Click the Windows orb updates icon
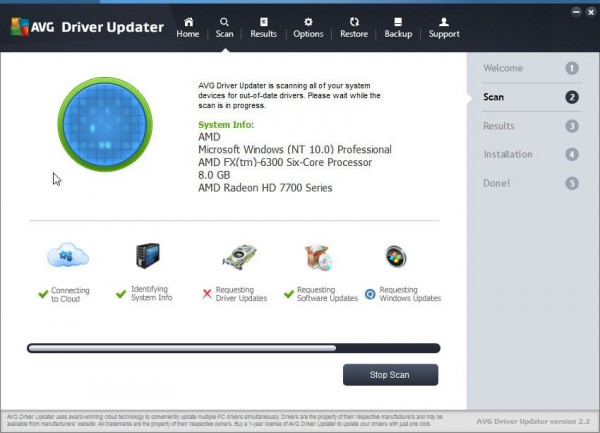The width and height of the screenshot is (600, 433). click(x=396, y=257)
